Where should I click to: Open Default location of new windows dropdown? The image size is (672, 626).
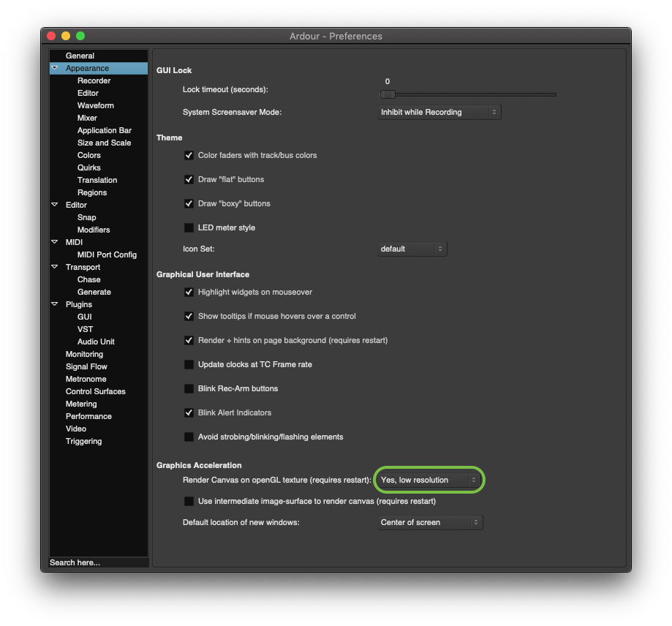[429, 523]
